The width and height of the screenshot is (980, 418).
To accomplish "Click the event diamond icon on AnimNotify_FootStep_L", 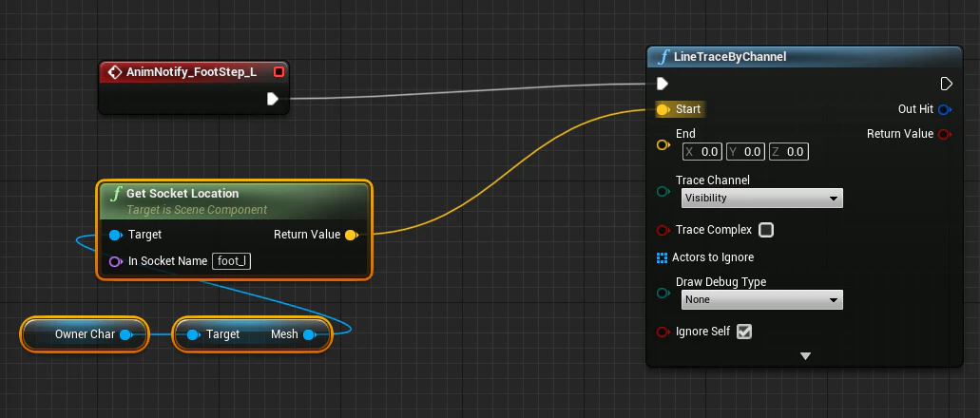I will click(114, 72).
